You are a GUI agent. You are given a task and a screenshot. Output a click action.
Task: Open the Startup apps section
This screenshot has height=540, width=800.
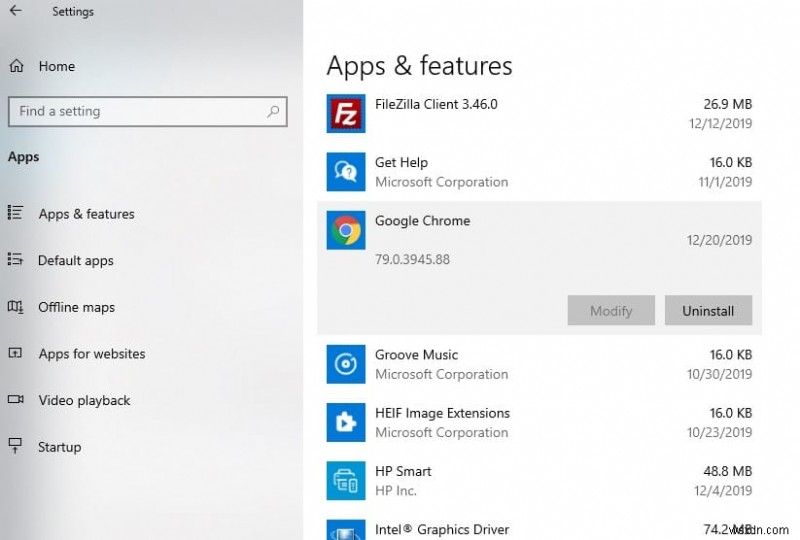coord(59,447)
